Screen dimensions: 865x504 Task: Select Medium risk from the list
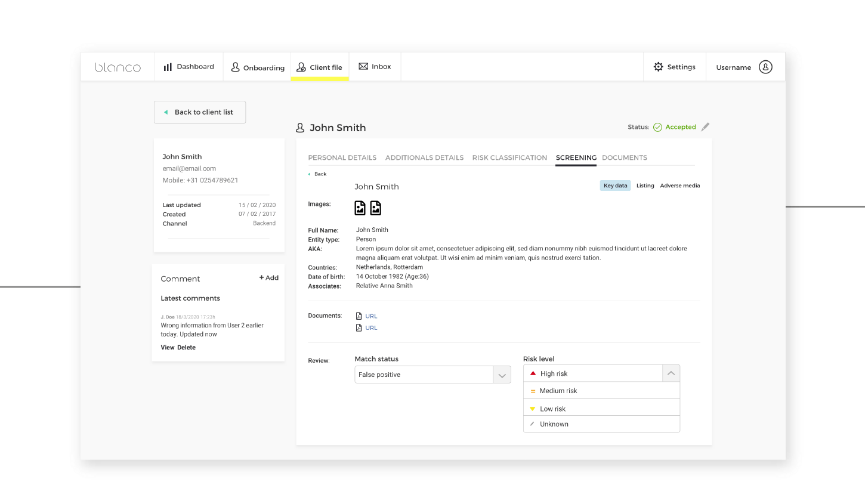point(558,391)
